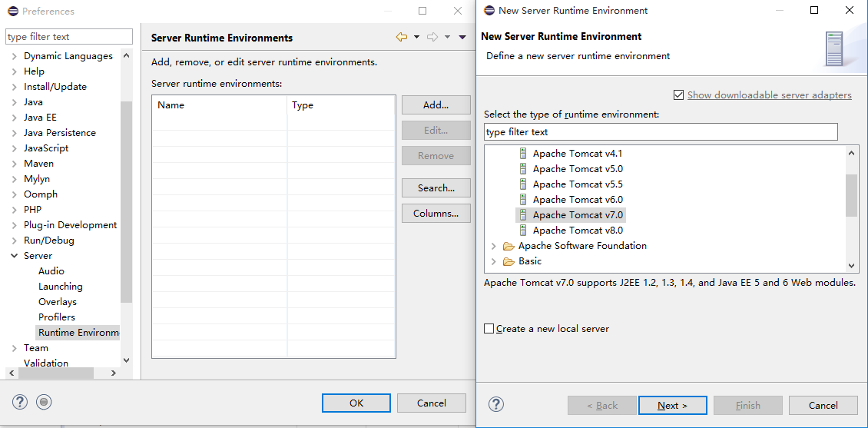
Task: Expand the Basic folder node
Action: pos(494,261)
